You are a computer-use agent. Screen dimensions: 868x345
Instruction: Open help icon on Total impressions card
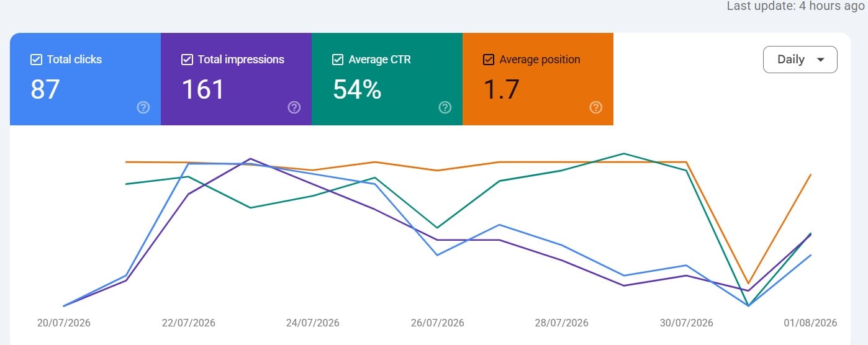(x=294, y=107)
